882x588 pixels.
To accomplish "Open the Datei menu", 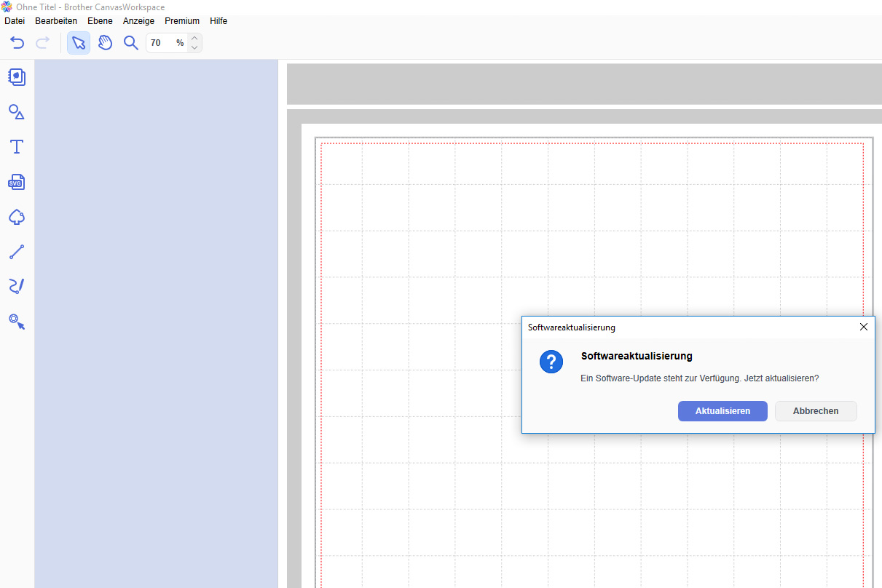I will [x=15, y=21].
